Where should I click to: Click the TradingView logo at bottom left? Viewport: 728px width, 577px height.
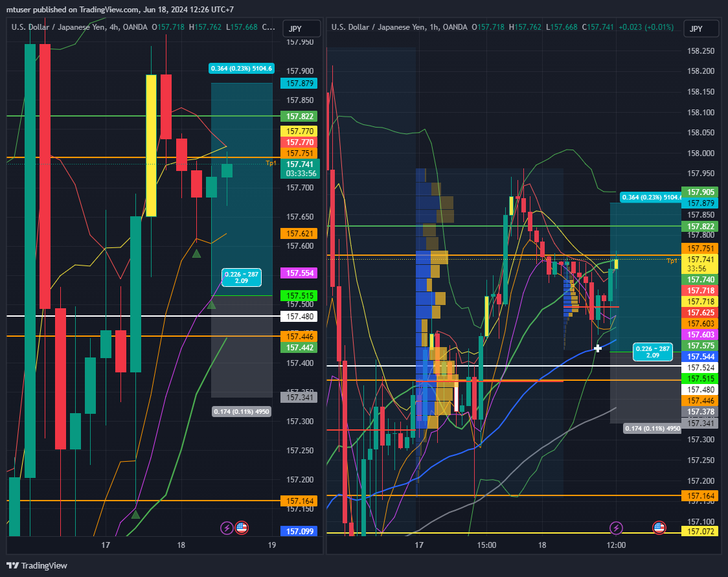tap(37, 565)
